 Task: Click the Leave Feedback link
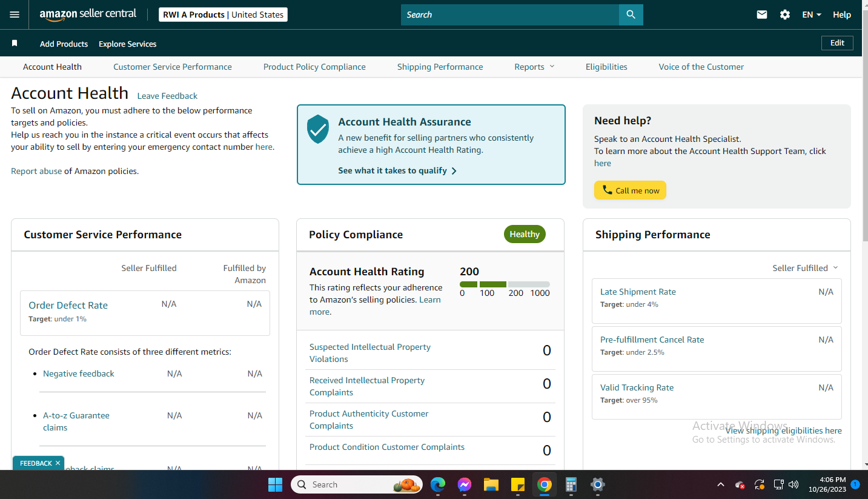(x=167, y=96)
